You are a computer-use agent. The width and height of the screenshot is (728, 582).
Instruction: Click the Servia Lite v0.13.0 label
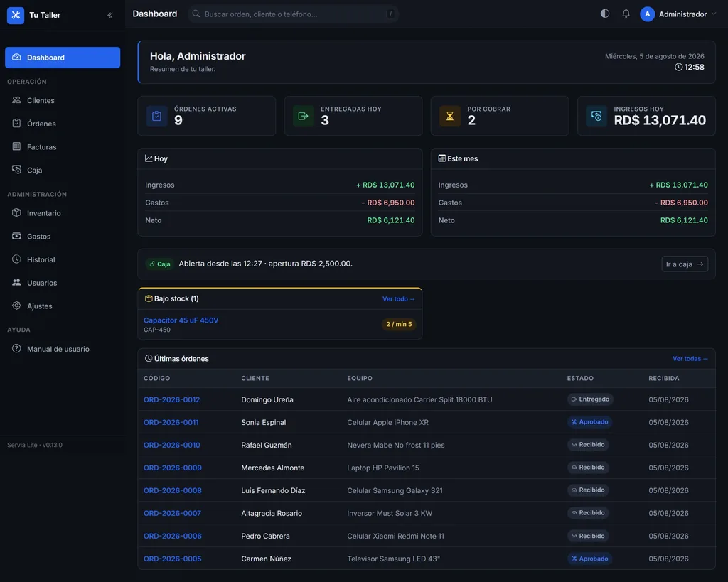tap(35, 445)
